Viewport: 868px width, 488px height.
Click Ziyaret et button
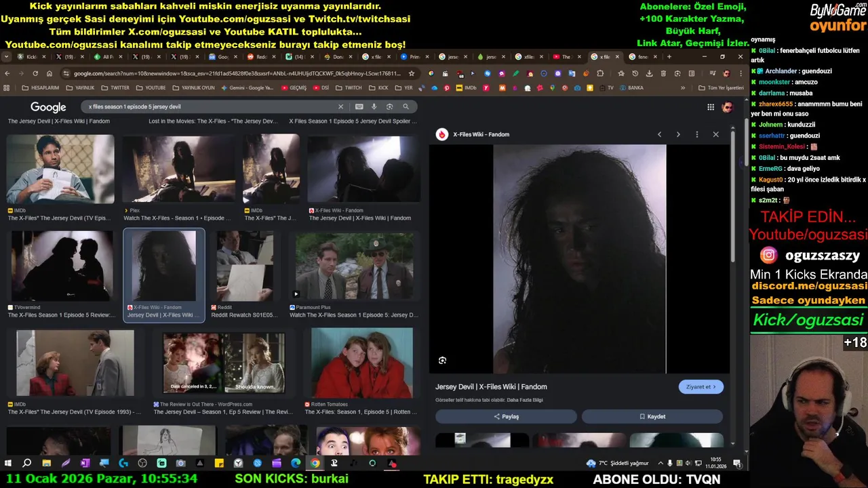click(x=701, y=387)
